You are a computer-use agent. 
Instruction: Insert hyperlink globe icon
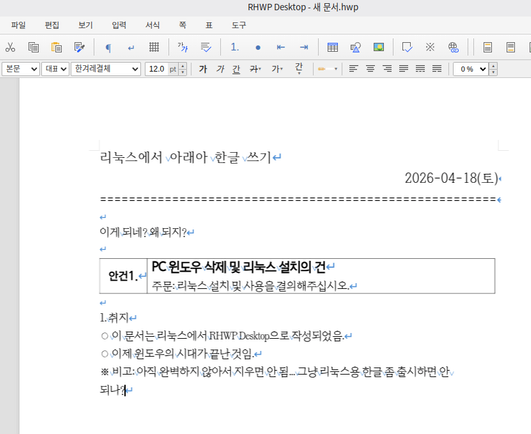coord(453,47)
